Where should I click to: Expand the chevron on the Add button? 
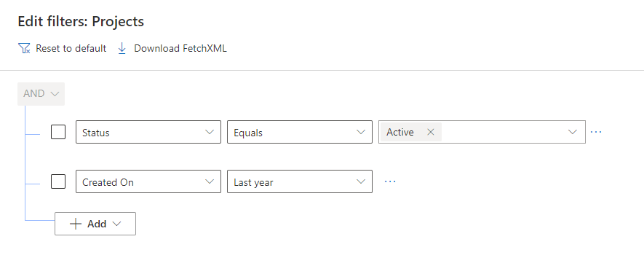pos(116,224)
